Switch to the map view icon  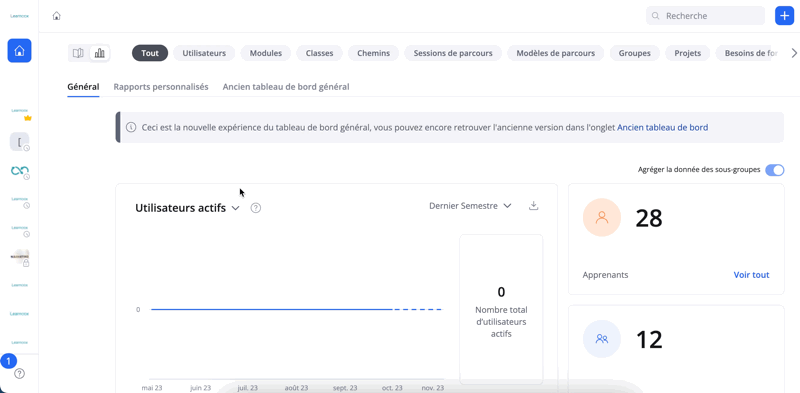tap(78, 53)
